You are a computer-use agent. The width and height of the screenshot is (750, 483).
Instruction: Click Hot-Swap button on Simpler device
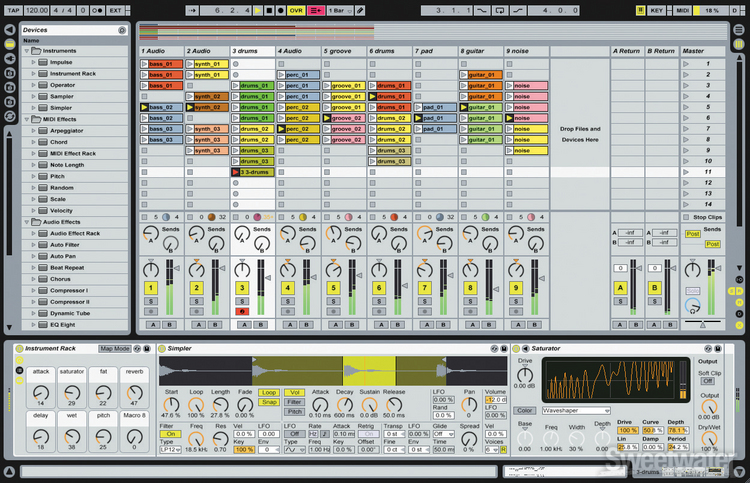click(495, 349)
